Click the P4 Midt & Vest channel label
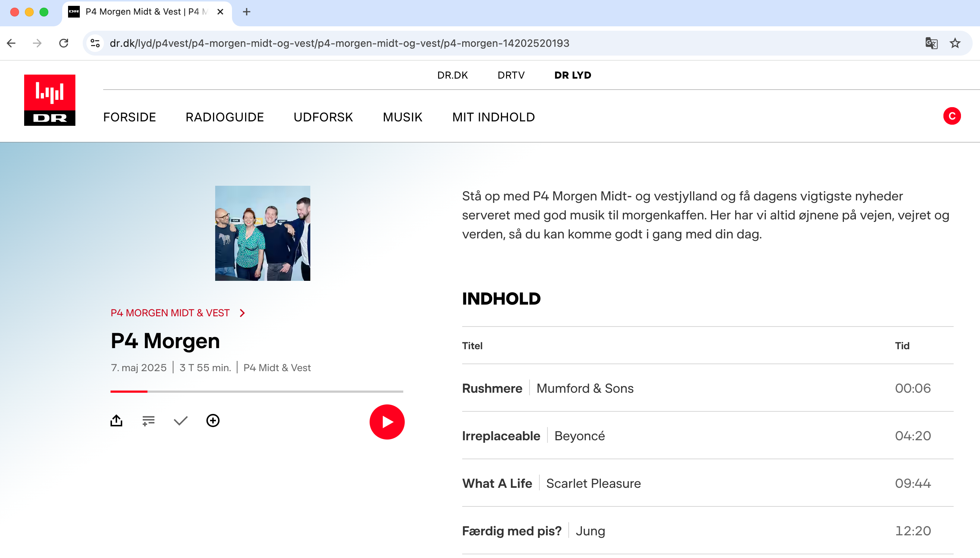 pyautogui.click(x=277, y=368)
